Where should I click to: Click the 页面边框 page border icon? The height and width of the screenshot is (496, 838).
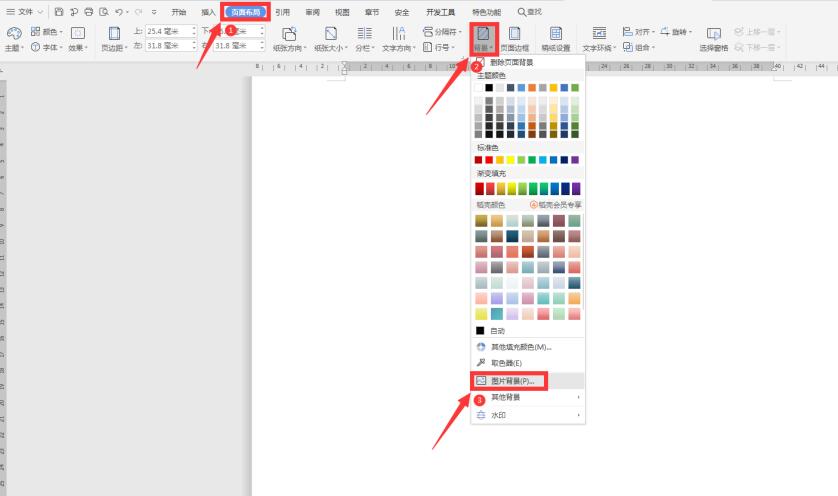coord(514,33)
